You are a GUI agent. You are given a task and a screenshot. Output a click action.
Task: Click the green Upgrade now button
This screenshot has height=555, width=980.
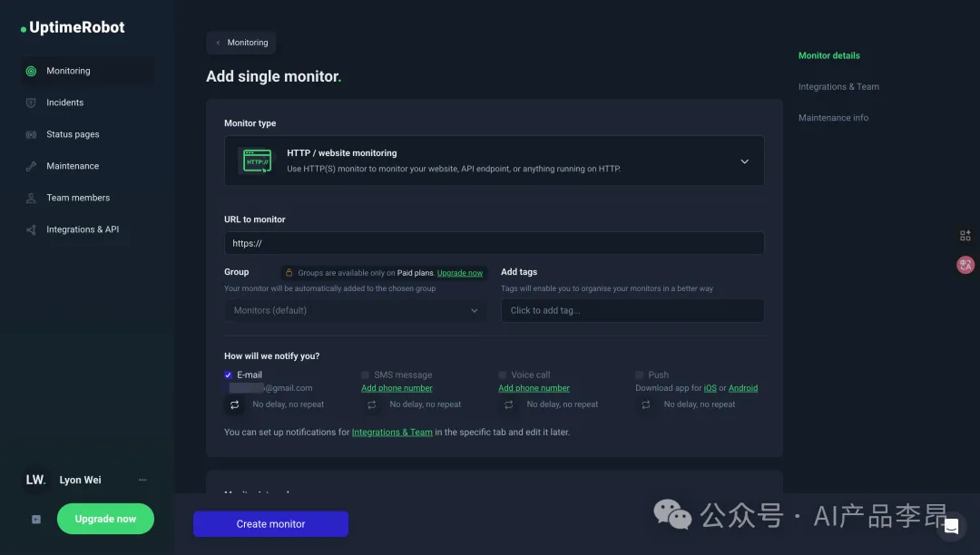(x=105, y=519)
